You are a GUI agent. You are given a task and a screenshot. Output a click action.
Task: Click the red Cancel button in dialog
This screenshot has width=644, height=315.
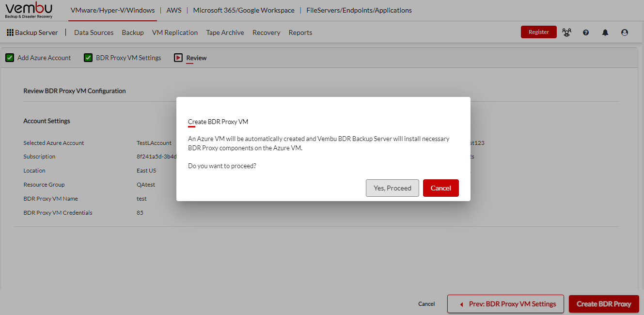[x=441, y=188]
